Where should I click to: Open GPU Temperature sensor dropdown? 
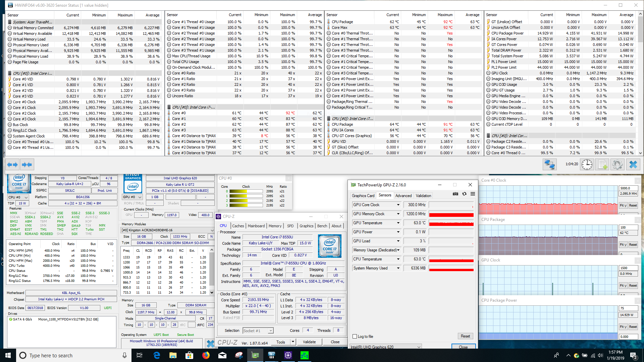tap(398, 223)
